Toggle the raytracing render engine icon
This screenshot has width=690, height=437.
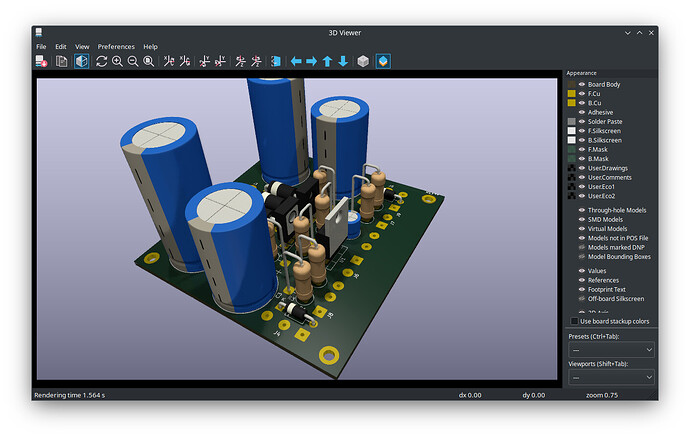click(x=81, y=61)
